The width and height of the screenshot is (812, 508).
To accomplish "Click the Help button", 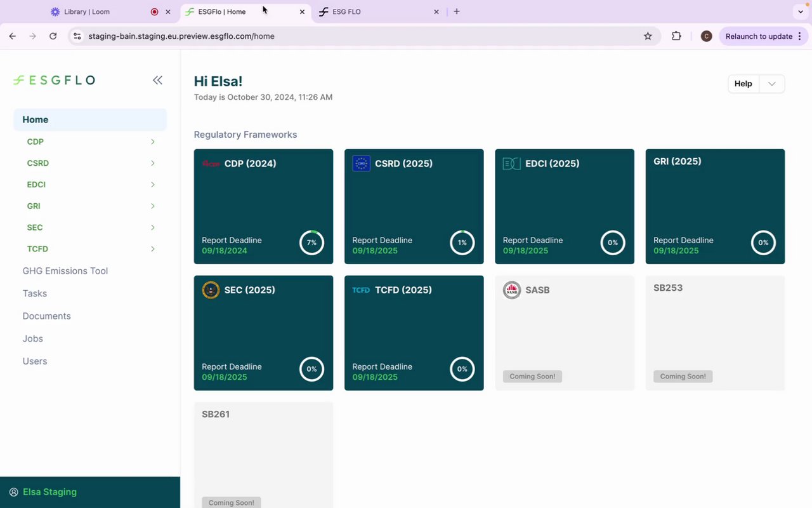I will coord(743,84).
